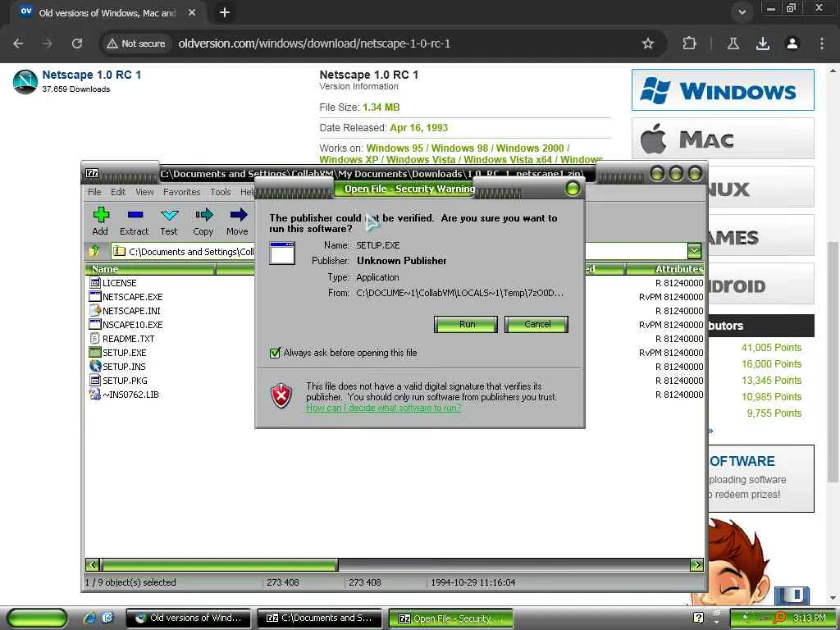Click the Move toolbar icon
Image resolution: width=840 pixels, height=630 pixels.
click(x=238, y=216)
